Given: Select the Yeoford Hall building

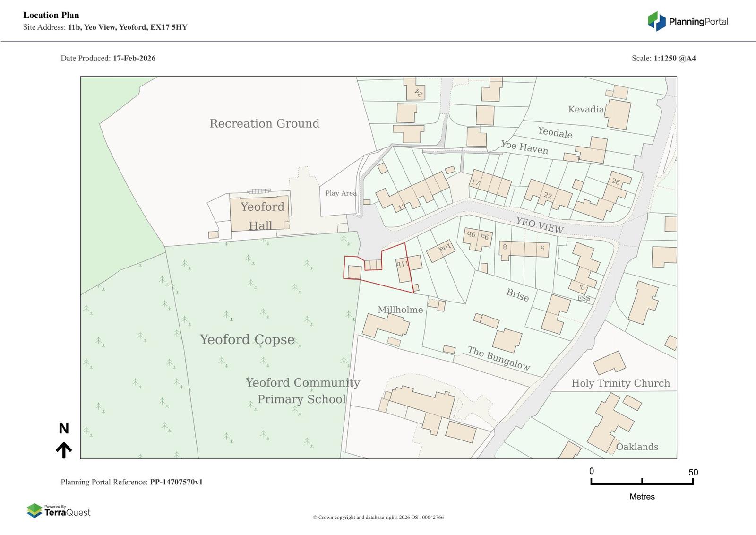Looking at the screenshot, I should pos(259,214).
